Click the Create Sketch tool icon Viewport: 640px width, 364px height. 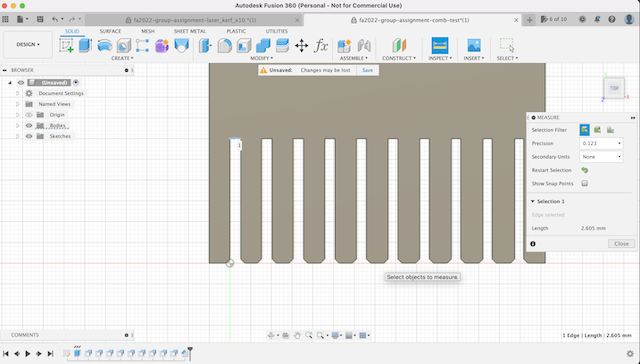click(x=67, y=46)
